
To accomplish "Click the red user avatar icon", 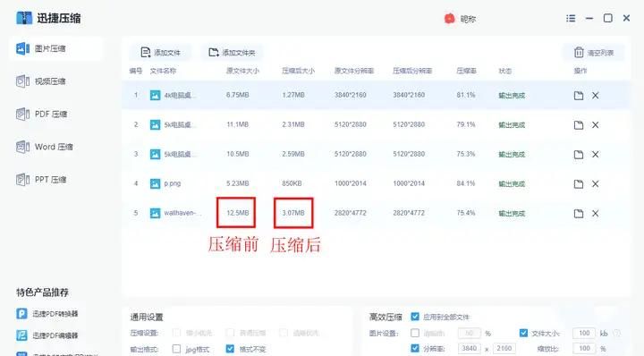I will pyautogui.click(x=449, y=19).
